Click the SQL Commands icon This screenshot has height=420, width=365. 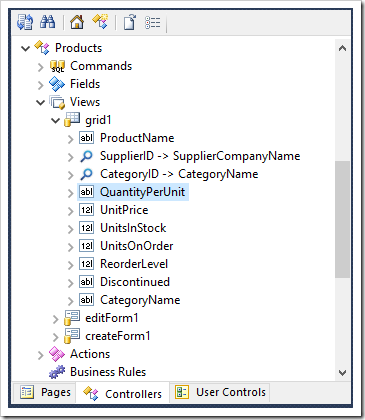coord(57,66)
